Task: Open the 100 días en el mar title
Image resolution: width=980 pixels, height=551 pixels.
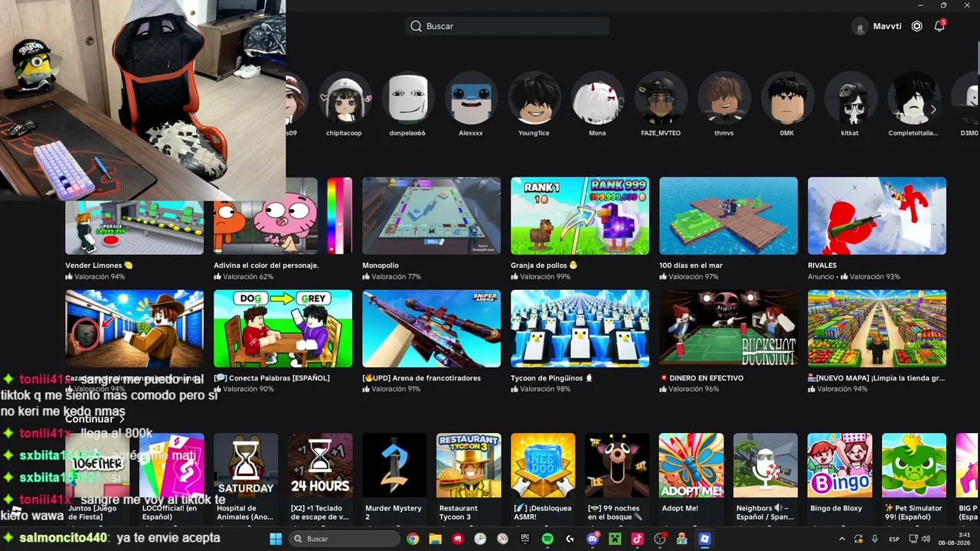Action: [x=691, y=266]
